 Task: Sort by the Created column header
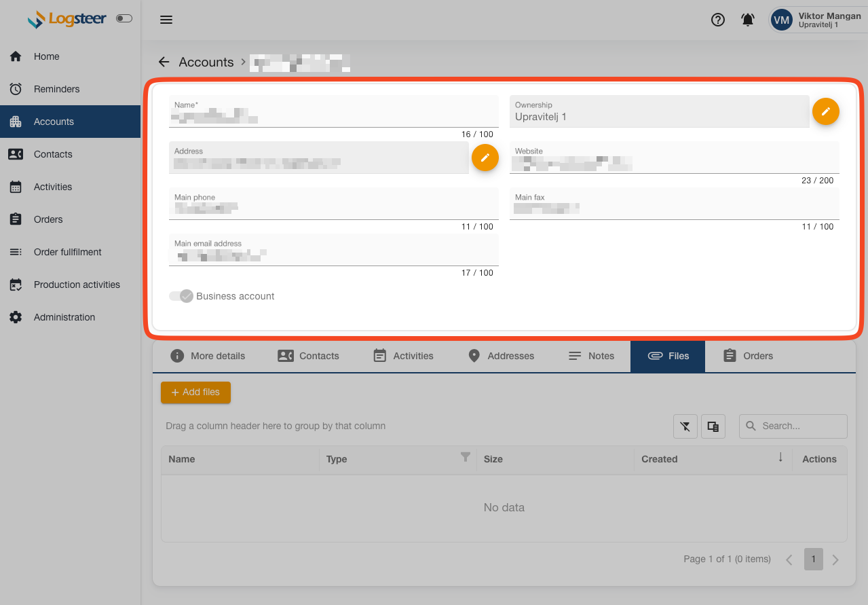pos(659,459)
